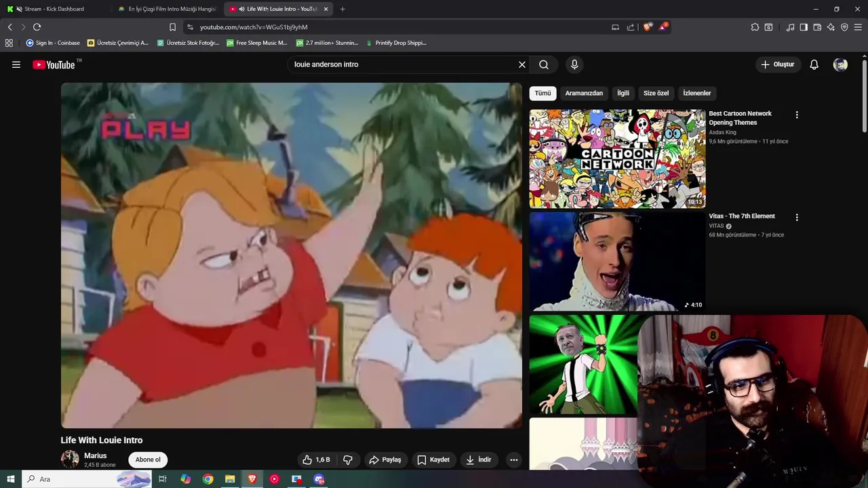Share the video via Paylaş
The height and width of the screenshot is (488, 868).
coord(384,460)
